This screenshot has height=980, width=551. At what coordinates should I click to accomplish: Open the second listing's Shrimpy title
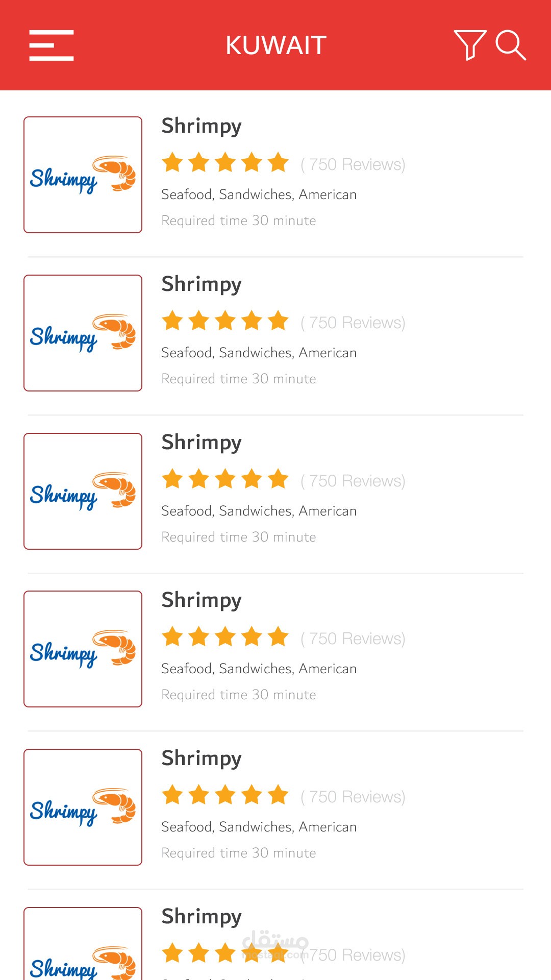[x=202, y=284]
